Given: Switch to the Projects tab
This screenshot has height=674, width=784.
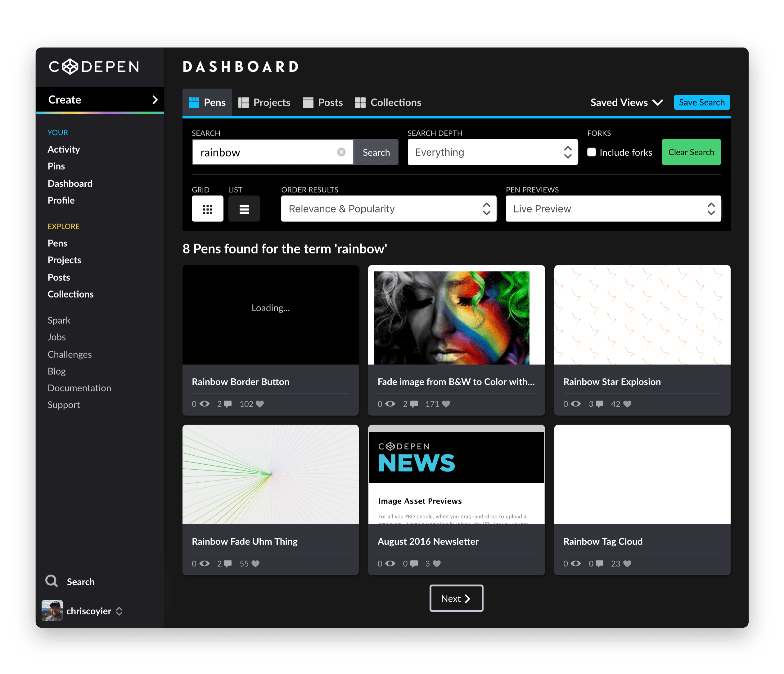Looking at the screenshot, I should click(264, 102).
